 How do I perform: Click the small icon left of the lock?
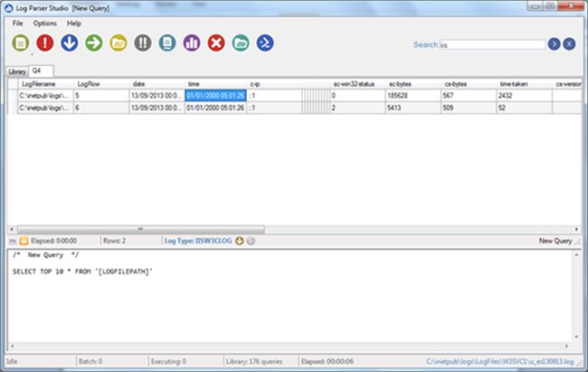(13, 241)
